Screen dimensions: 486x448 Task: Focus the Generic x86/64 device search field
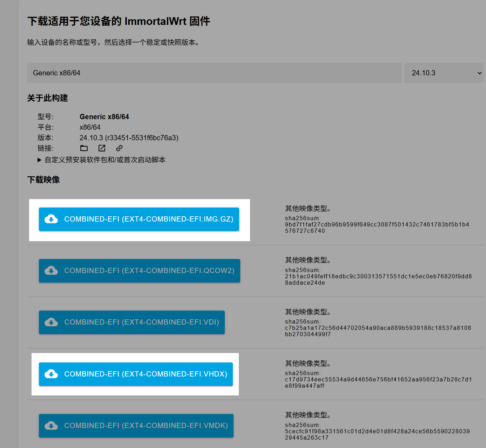[x=214, y=73]
